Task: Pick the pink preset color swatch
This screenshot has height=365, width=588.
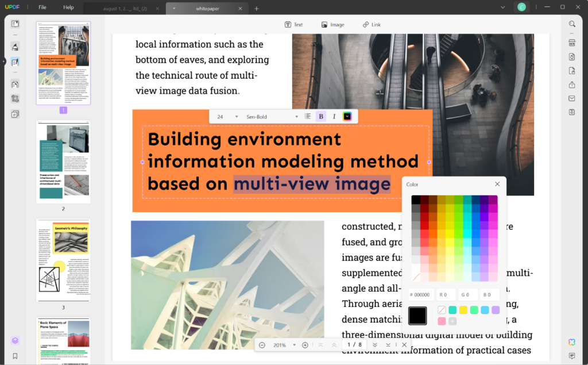Action: click(442, 321)
